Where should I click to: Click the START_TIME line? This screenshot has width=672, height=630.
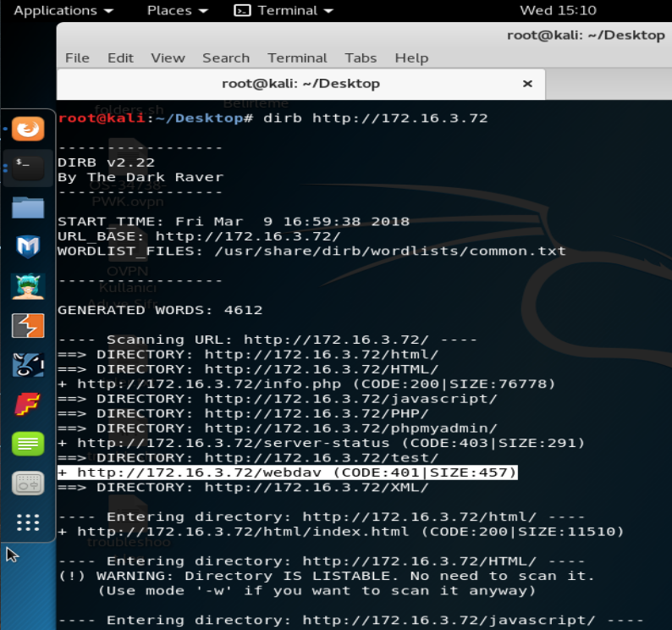pos(234,222)
